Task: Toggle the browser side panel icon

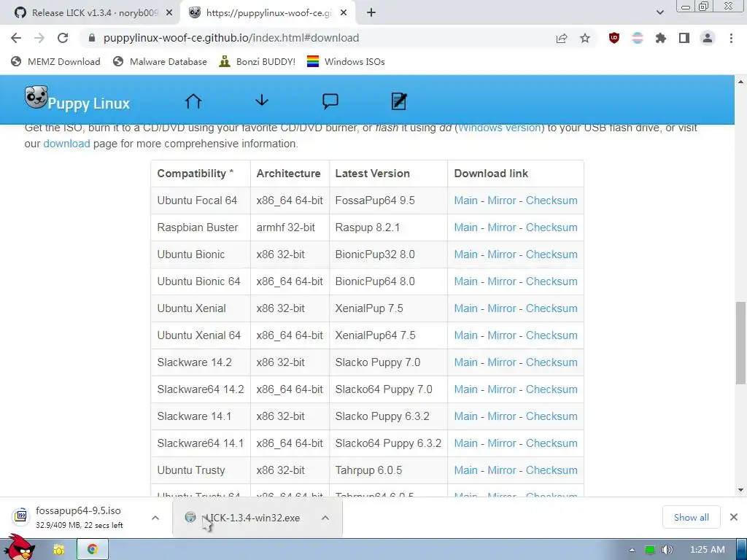Action: 684,38
